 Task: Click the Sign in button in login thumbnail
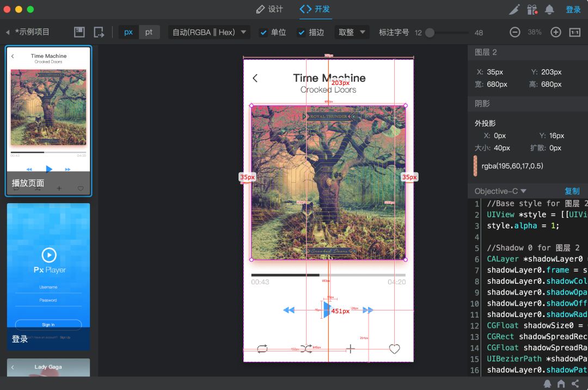coord(48,325)
